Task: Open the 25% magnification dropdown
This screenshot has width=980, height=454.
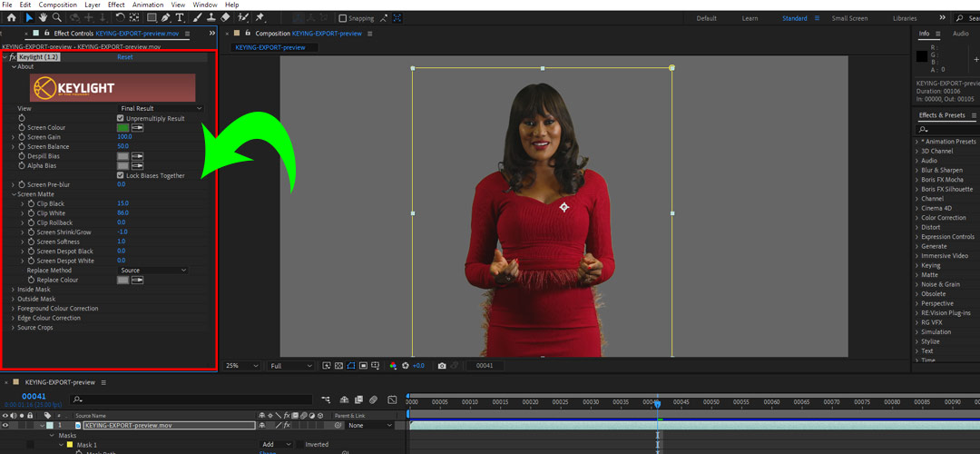Action: coord(241,365)
